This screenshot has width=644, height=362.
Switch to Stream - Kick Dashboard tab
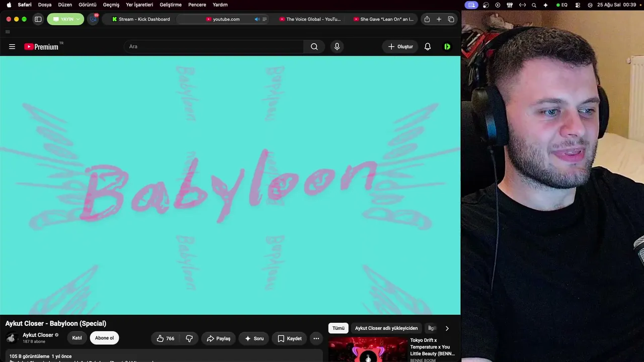click(140, 19)
